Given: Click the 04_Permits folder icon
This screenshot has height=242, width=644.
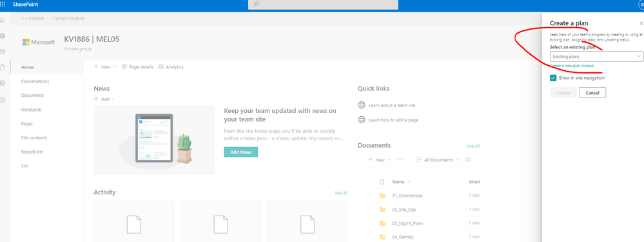Looking at the screenshot, I should click(x=382, y=237).
